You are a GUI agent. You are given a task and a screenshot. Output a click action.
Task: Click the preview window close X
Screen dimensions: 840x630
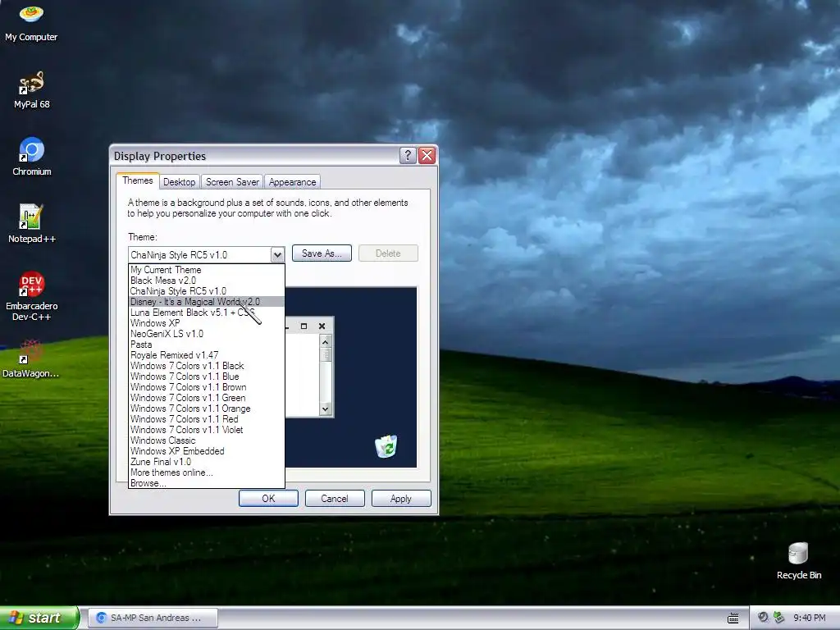click(322, 326)
